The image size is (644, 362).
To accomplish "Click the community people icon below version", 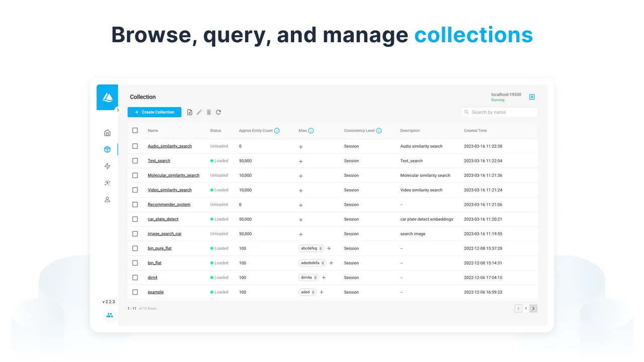I will coord(109,315).
